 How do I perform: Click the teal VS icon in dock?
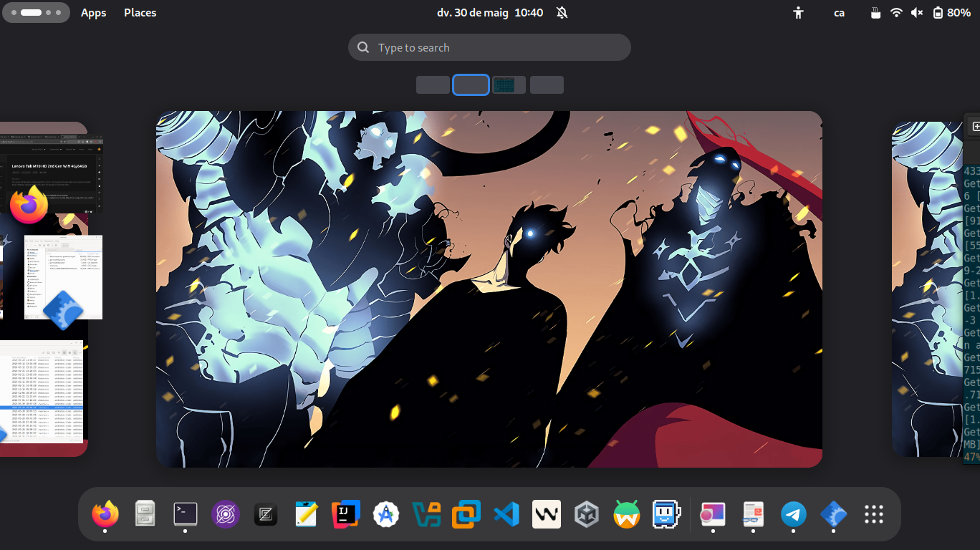coord(426,514)
